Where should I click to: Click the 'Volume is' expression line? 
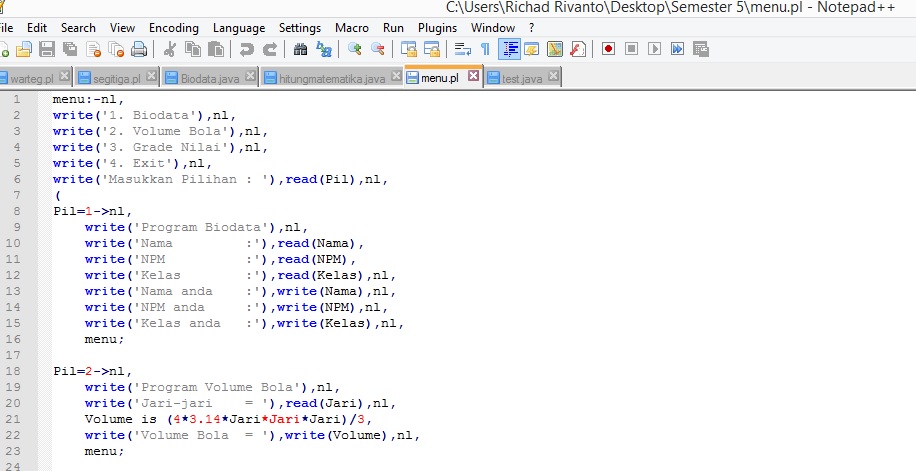click(228, 419)
